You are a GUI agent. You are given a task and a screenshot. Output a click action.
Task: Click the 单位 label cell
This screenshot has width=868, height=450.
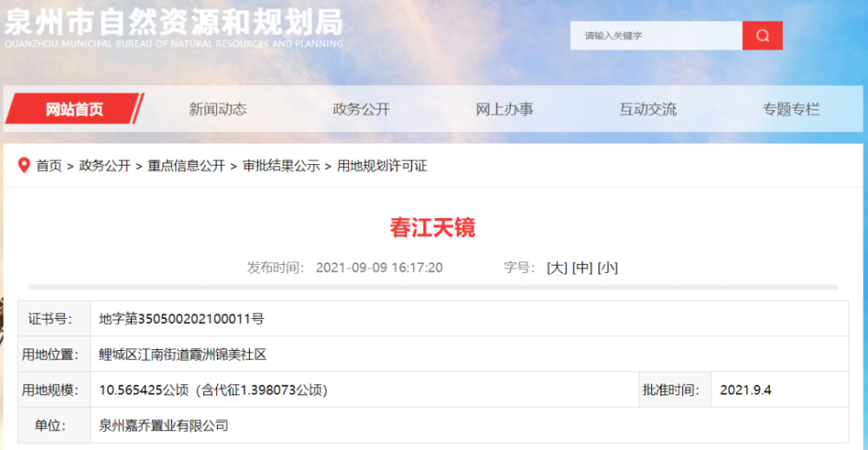coord(54,425)
